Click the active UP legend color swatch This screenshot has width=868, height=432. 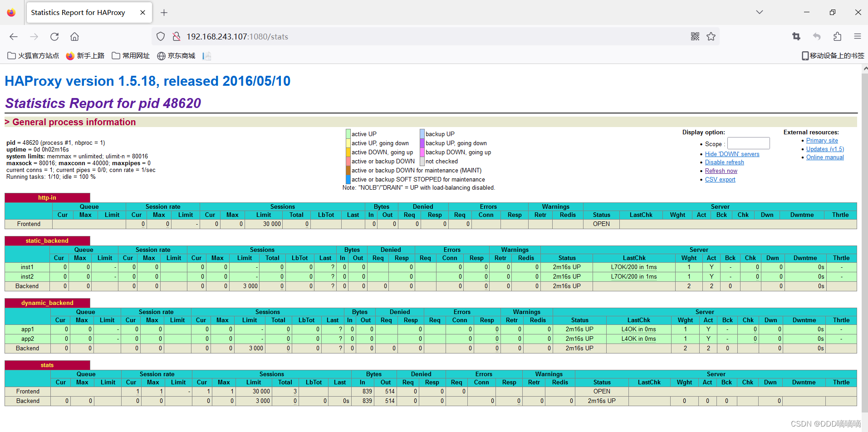[348, 134]
